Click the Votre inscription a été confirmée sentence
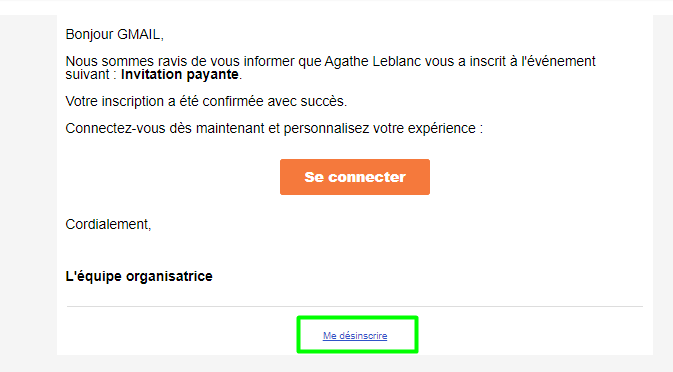Image resolution: width=673 pixels, height=372 pixels. tap(206, 101)
